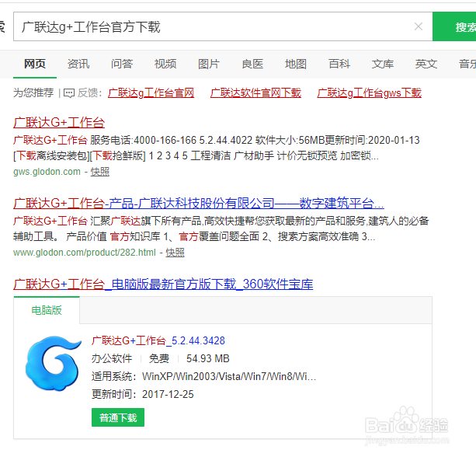Select the 英文 tab
Viewport: 476px width, 457px height.
coord(426,64)
